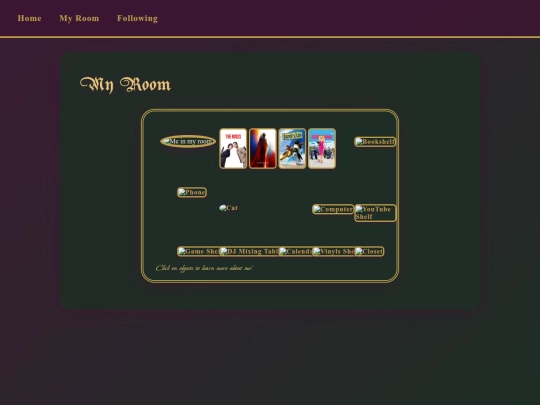540x405 pixels.
Task: Click the 'Me in my room' image
Action: tap(188, 142)
